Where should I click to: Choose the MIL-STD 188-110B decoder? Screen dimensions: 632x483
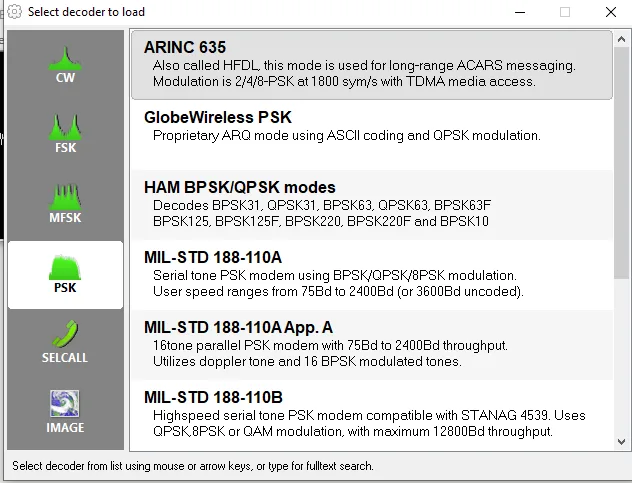(372, 415)
